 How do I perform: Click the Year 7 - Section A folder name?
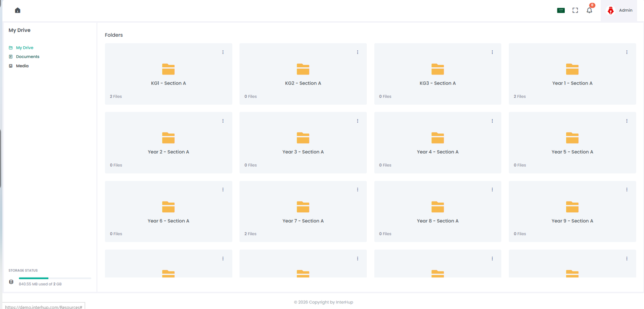303,221
